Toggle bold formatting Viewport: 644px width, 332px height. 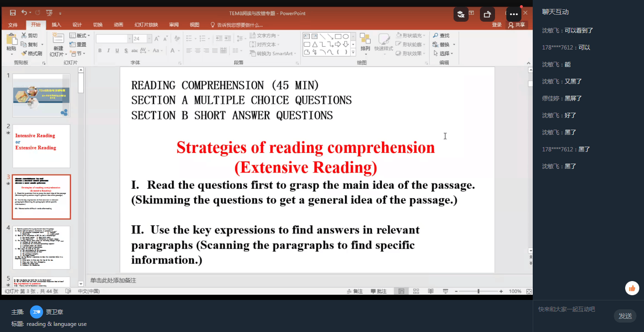click(100, 50)
